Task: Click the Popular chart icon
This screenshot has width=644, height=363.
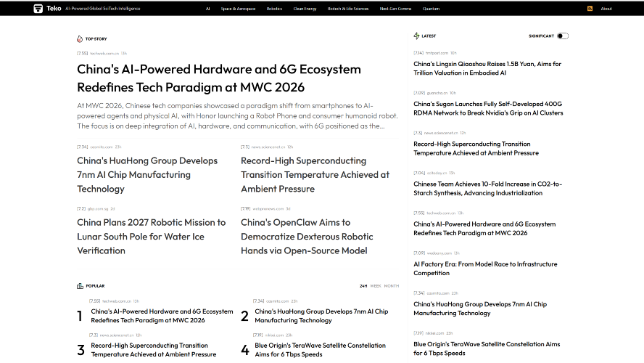Action: [80, 286]
